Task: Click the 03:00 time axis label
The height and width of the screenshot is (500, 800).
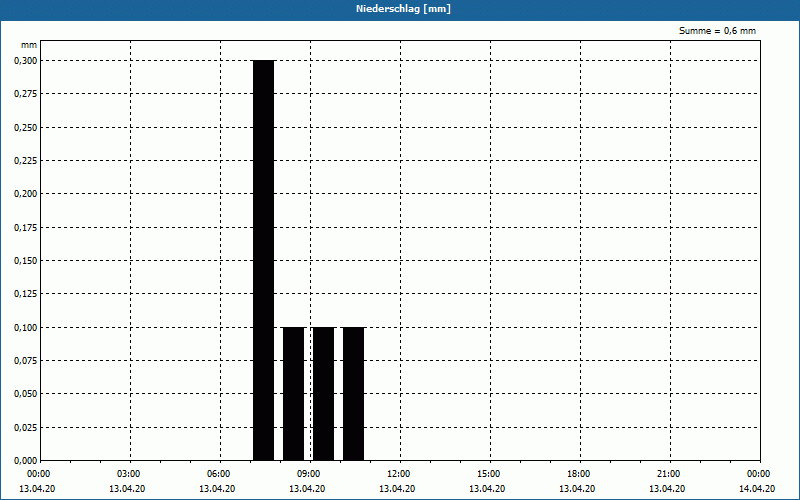Action: tap(129, 474)
